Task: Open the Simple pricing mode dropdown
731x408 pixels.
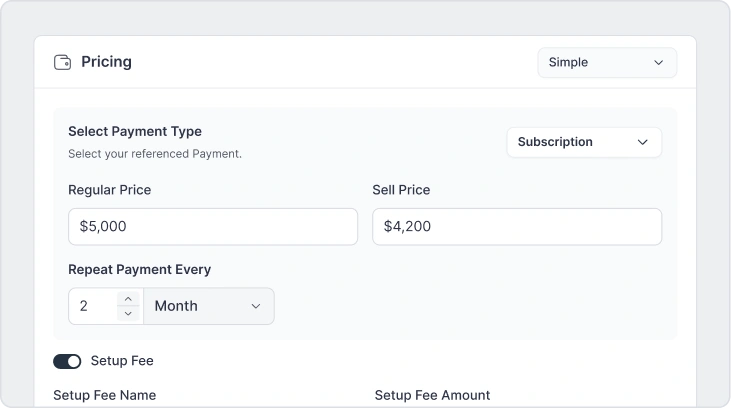Action: pos(606,62)
